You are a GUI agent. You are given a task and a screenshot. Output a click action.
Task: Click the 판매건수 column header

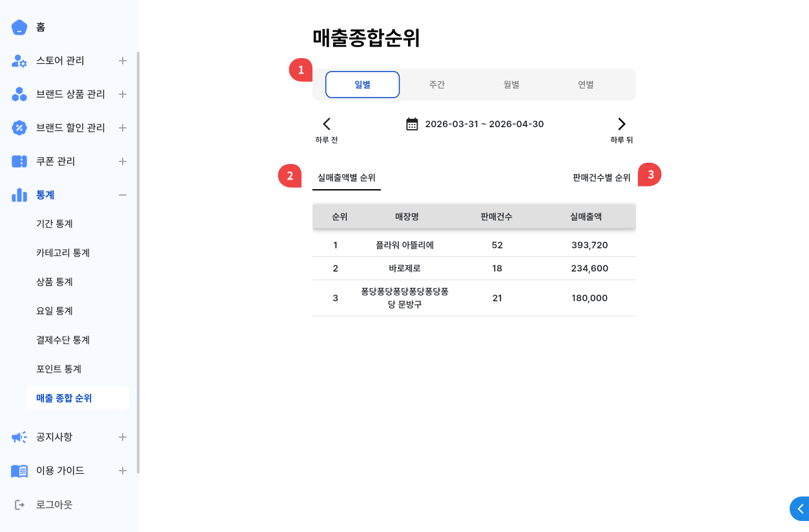(x=497, y=217)
